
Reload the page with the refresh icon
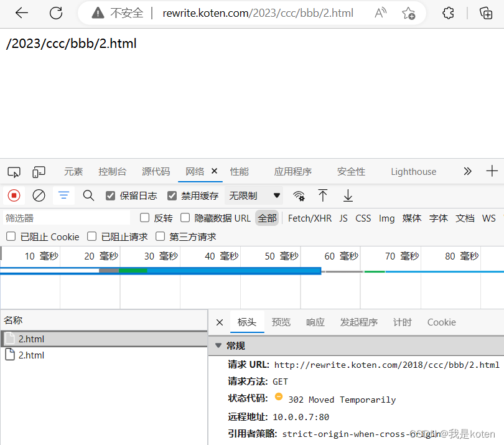[x=55, y=12]
